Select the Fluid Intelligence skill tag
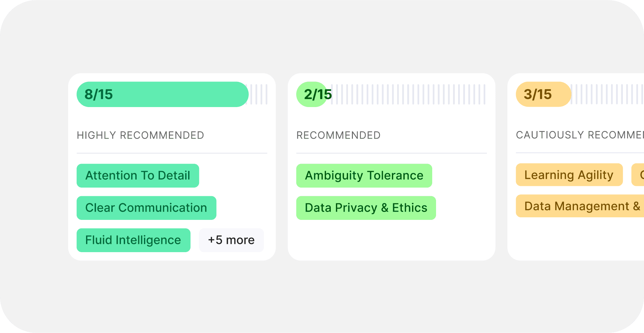 133,240
